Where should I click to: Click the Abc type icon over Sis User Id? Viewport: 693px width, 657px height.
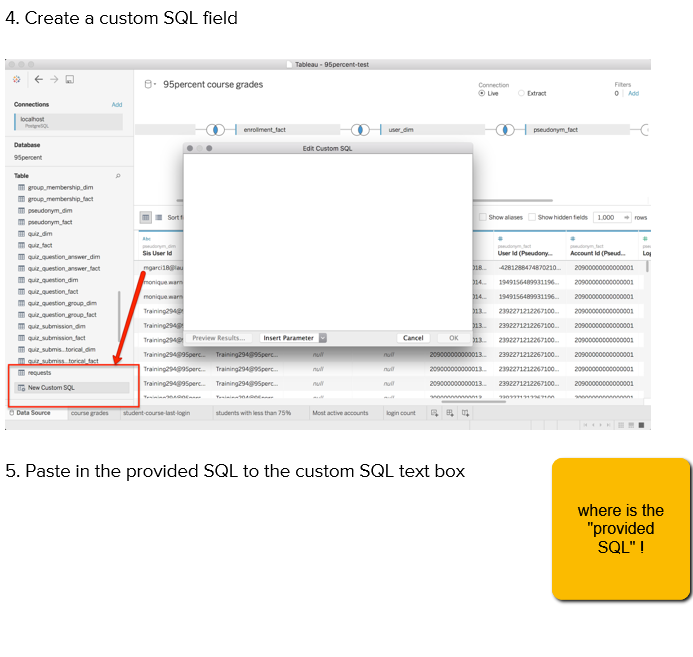[147, 239]
